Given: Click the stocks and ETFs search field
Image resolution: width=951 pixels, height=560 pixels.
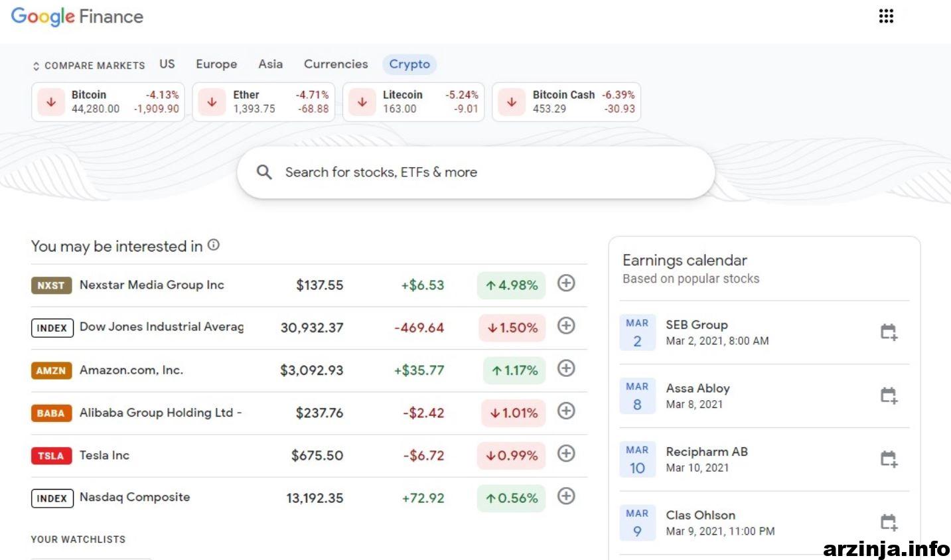Looking at the screenshot, I should tap(476, 173).
